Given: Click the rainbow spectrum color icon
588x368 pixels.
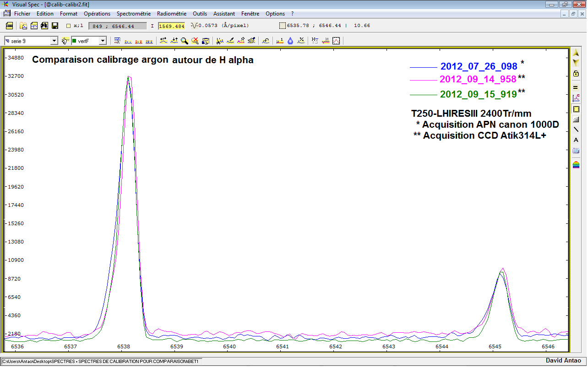Looking at the screenshot, I should 576,165.
